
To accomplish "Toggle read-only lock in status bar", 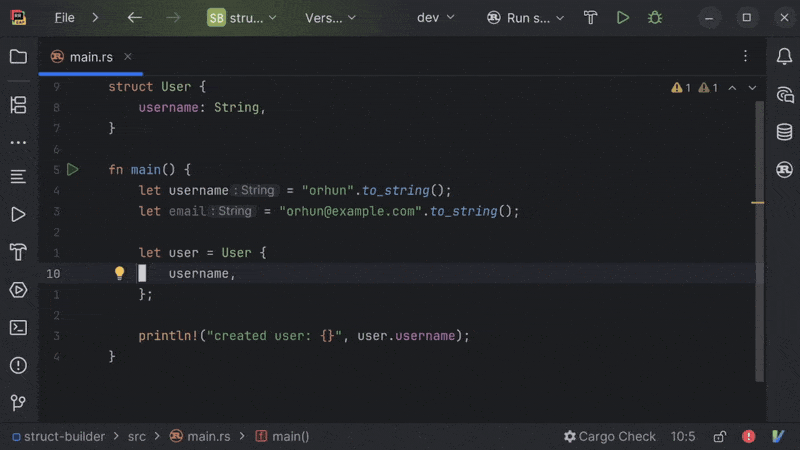I will coord(719,437).
